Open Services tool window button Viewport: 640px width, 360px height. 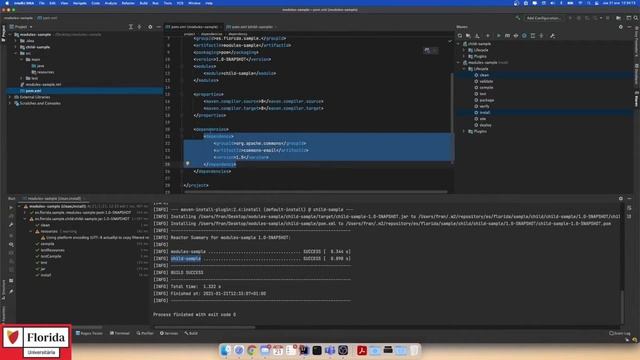(x=169, y=333)
